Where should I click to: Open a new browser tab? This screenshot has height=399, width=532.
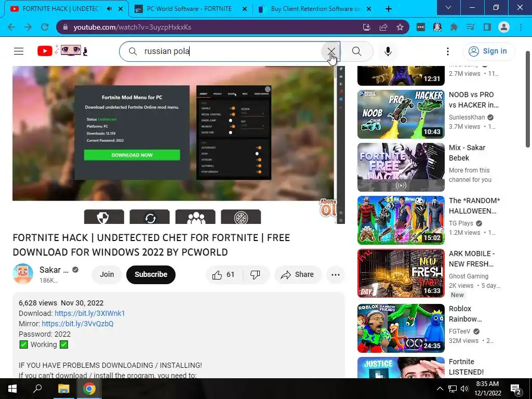coord(389,9)
